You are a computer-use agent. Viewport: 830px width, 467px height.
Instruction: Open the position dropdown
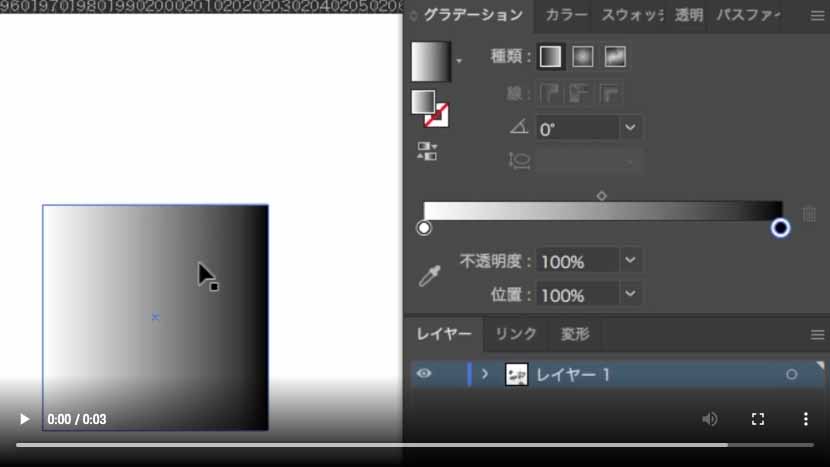pyautogui.click(x=630, y=294)
